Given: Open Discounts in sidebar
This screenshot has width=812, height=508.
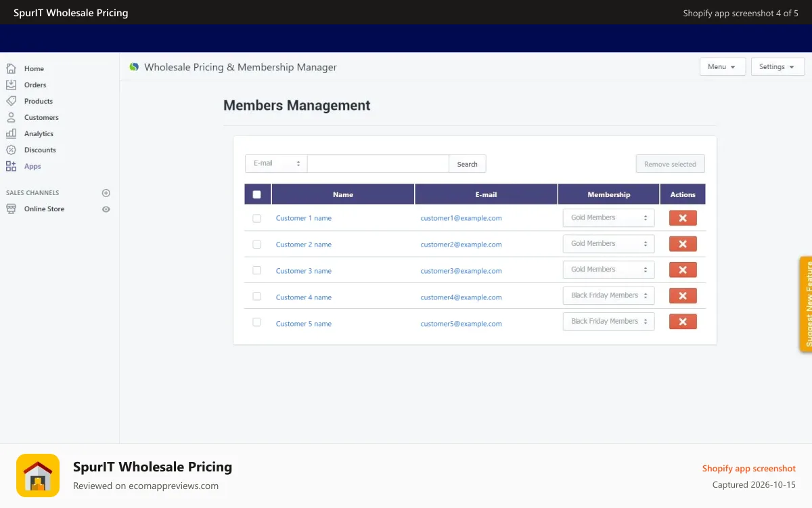Looking at the screenshot, I should (x=40, y=150).
